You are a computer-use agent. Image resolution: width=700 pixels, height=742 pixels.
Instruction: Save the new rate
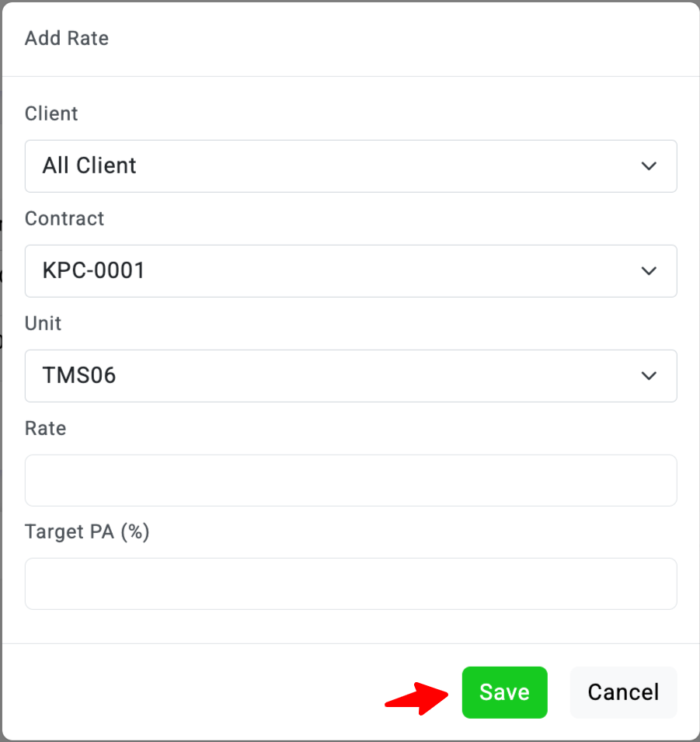click(x=504, y=692)
